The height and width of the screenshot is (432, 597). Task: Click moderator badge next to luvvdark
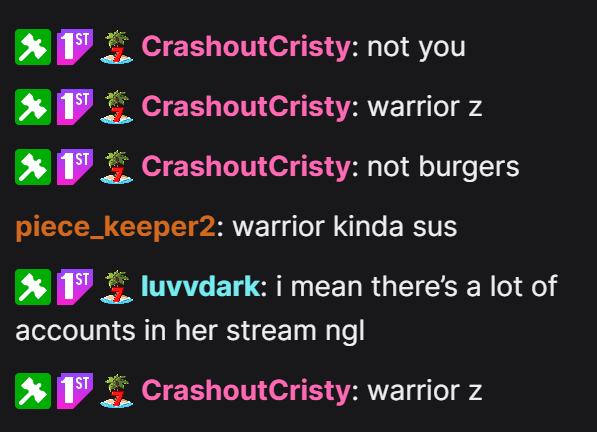[33, 287]
